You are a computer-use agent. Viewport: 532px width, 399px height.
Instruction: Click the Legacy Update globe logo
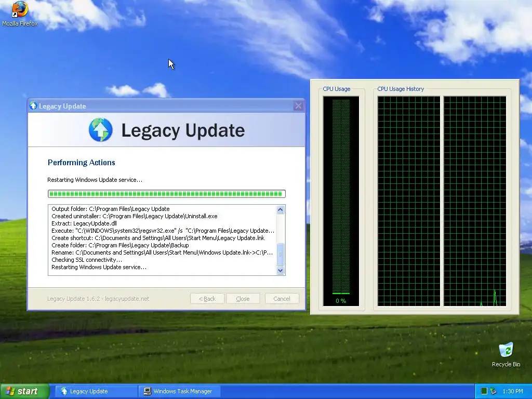(x=100, y=129)
